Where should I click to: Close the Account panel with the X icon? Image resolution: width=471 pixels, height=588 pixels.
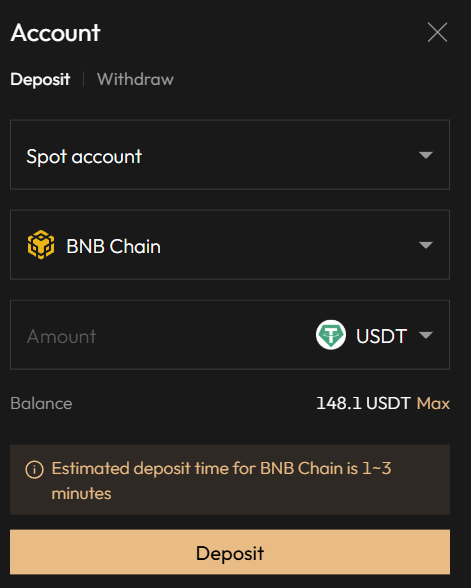(x=437, y=32)
